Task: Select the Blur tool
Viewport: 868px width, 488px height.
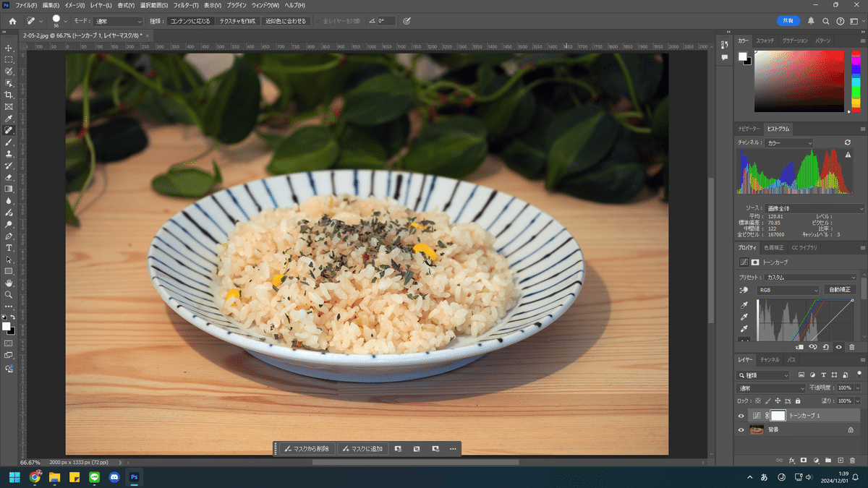Action: coord(9,200)
